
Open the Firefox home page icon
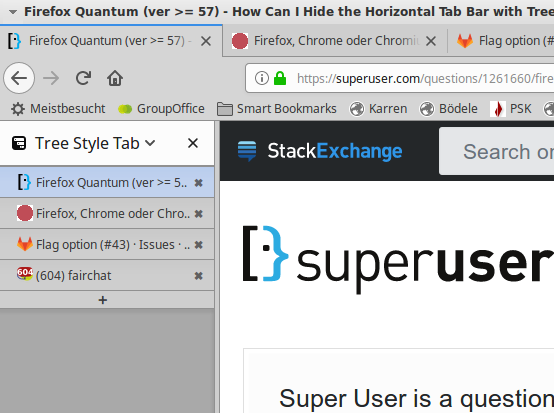pyautogui.click(x=115, y=78)
